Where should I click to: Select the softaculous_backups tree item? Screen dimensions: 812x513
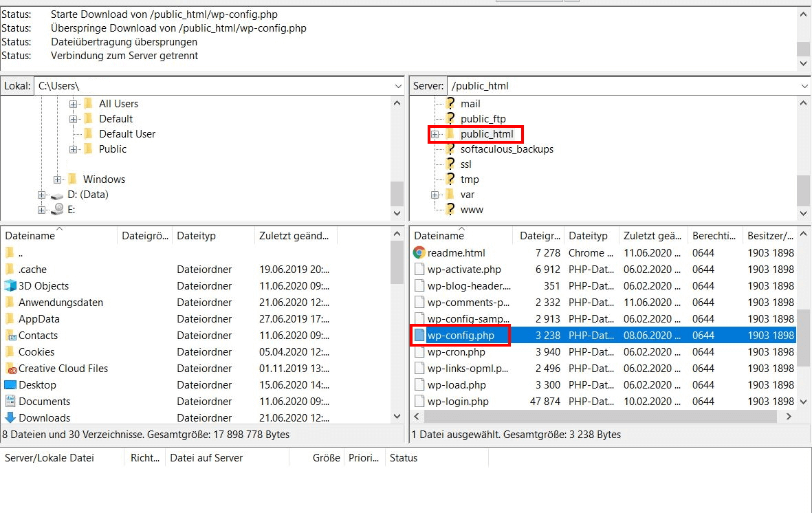pos(507,149)
